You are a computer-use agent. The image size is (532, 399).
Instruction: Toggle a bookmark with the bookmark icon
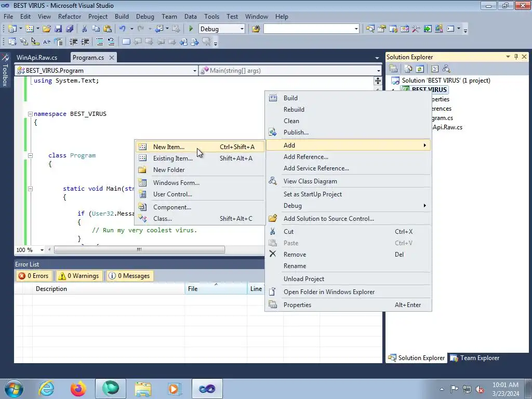[126, 42]
